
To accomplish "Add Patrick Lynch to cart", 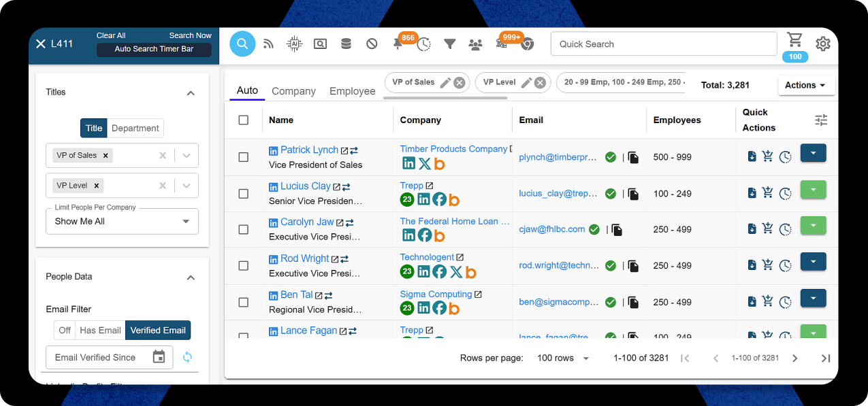I will pos(768,156).
